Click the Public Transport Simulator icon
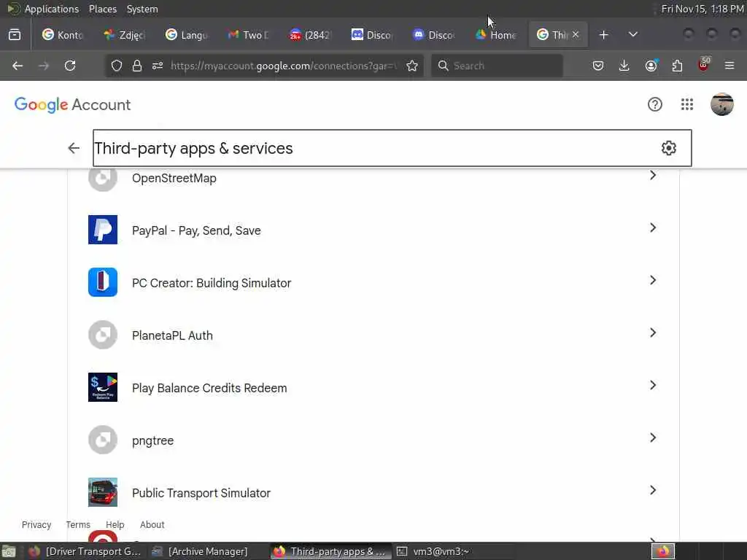The width and height of the screenshot is (747, 560). [103, 492]
